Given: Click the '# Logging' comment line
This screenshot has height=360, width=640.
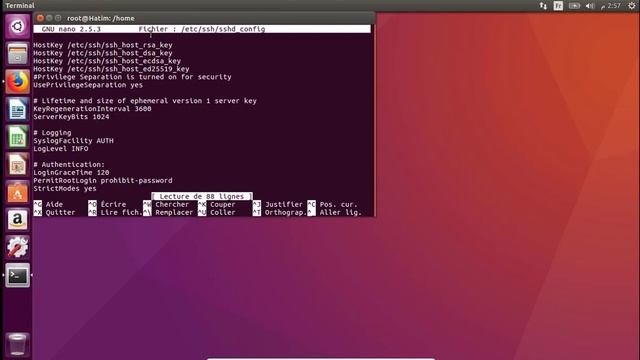Looking at the screenshot, I should (52, 133).
